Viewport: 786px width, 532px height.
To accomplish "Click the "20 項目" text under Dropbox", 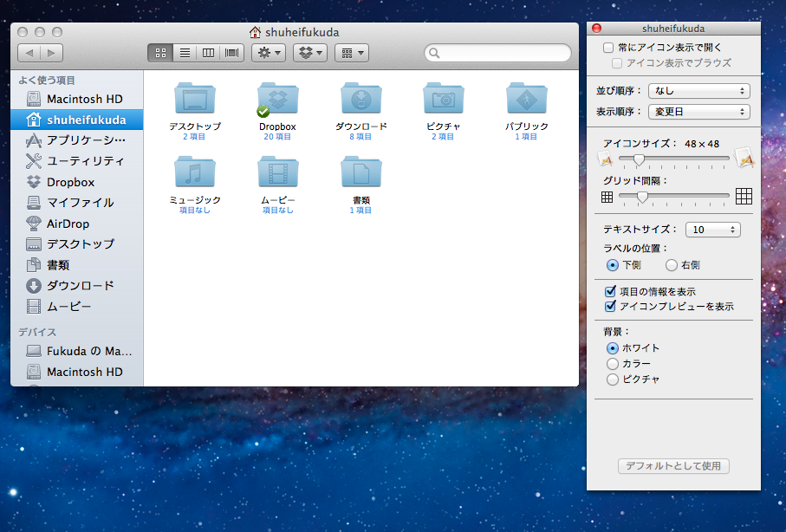I will [x=277, y=137].
